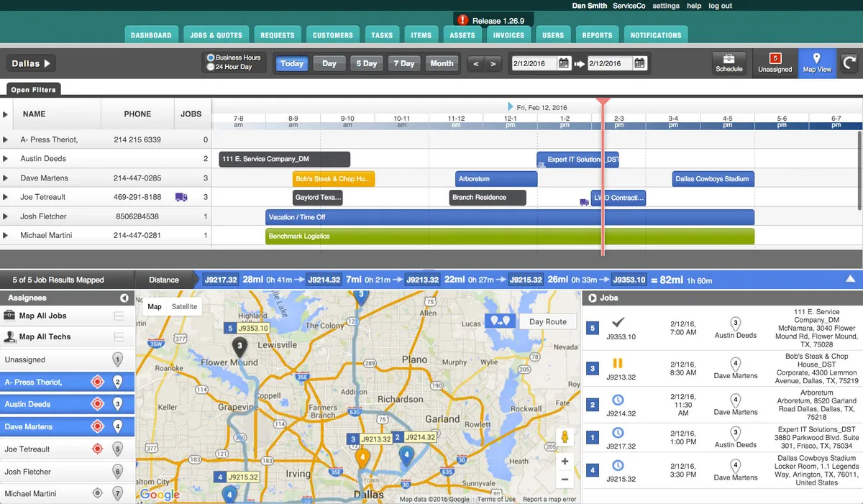Switch to Map View pin icon

pos(817,60)
